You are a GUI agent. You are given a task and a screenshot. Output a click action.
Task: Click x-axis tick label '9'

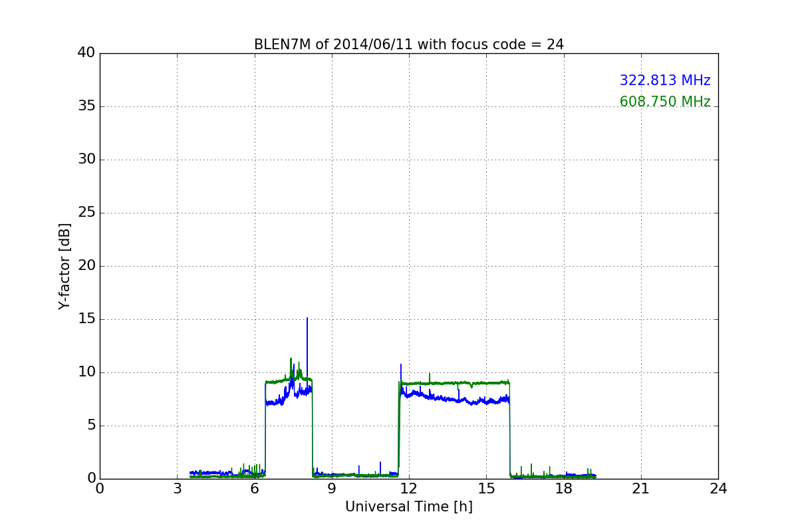[x=332, y=489]
